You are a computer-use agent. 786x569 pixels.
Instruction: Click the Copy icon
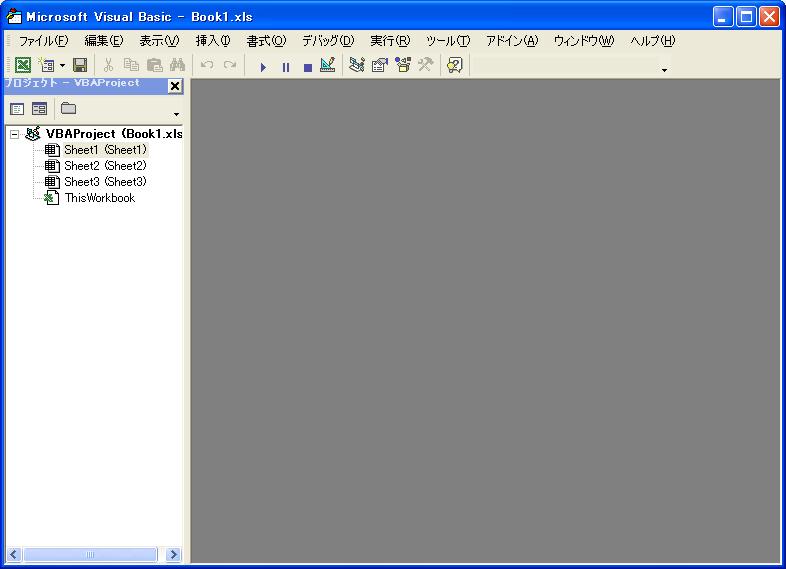click(131, 65)
